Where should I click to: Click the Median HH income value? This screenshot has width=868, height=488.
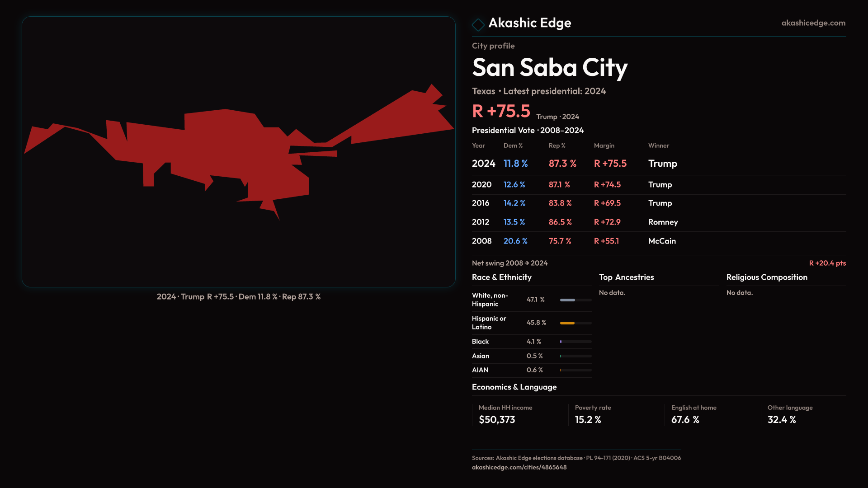(x=497, y=420)
